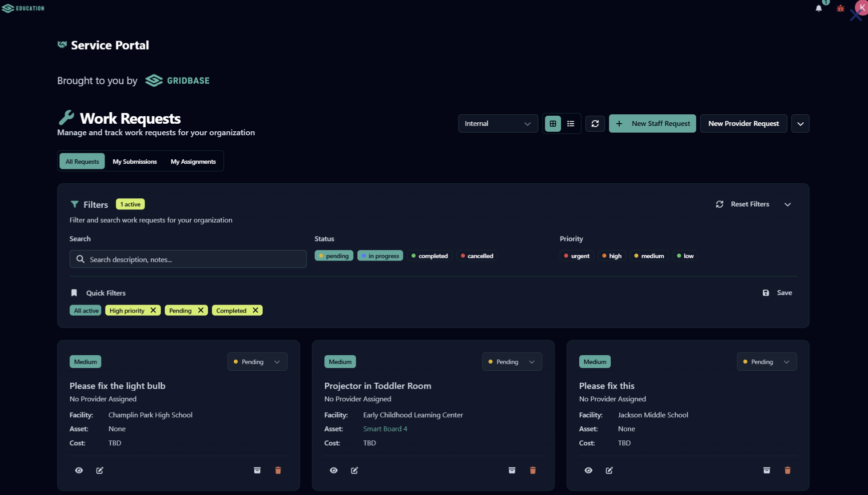Screen dimensions: 868x495
Task: Toggle the medium priority filter
Action: click(649, 256)
